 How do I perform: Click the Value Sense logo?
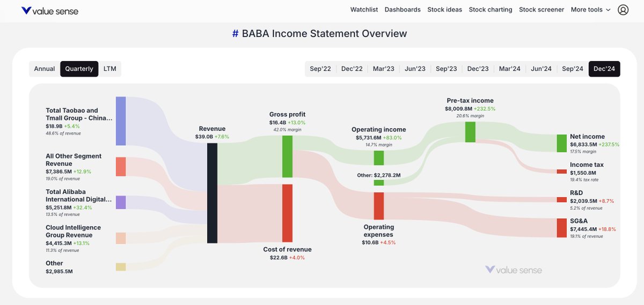pyautogui.click(x=49, y=10)
